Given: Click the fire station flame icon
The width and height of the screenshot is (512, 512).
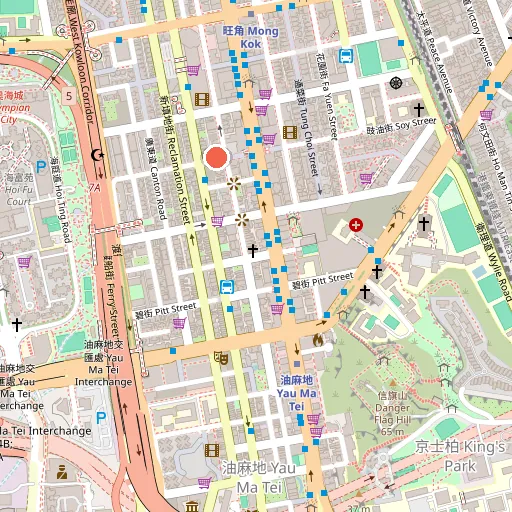Looking at the screenshot, I should pyautogui.click(x=318, y=340).
